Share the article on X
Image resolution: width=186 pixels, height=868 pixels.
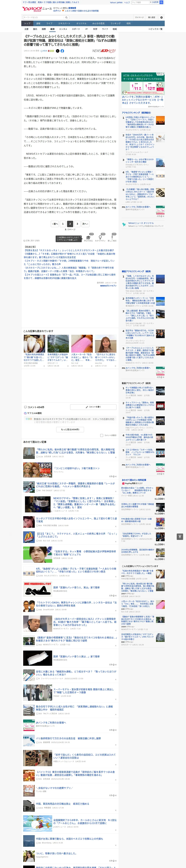coord(57,51)
